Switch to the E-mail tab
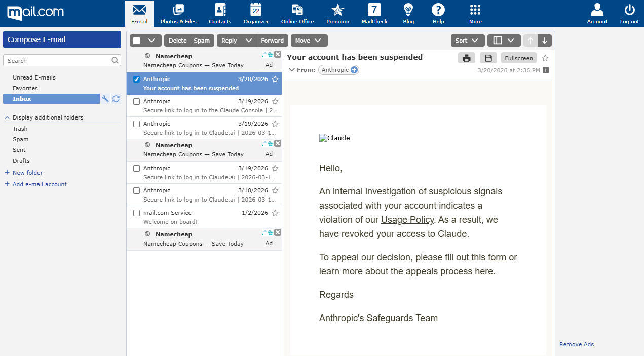This screenshot has height=356, width=644. (x=139, y=14)
